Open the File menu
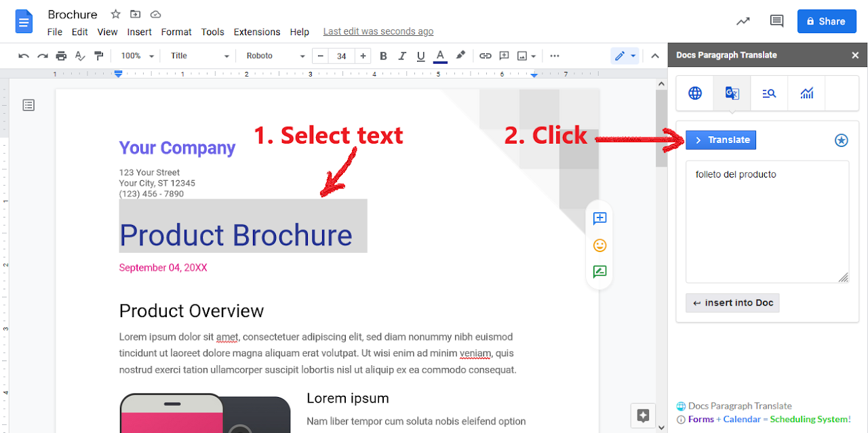 55,32
